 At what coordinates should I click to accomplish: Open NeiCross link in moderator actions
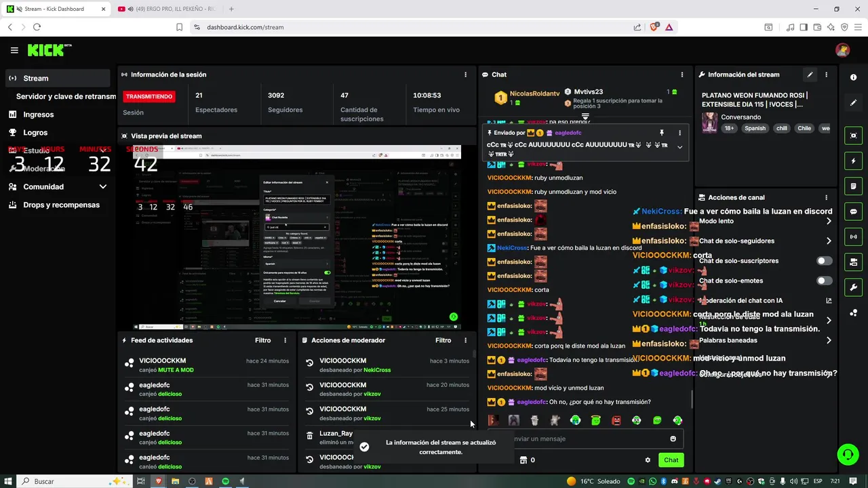[377, 370]
